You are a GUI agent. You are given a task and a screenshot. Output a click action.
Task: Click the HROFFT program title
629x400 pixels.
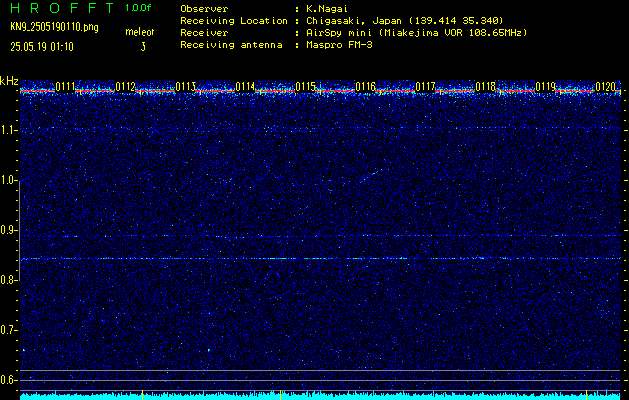point(62,8)
